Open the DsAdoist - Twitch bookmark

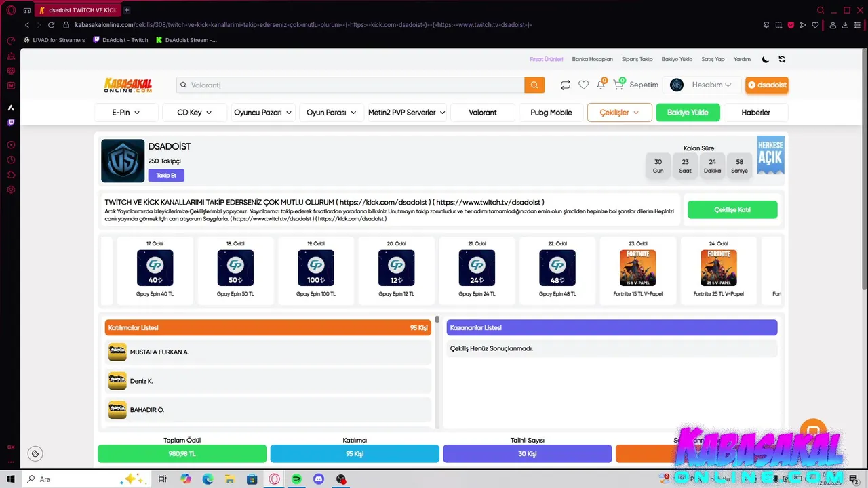pyautogui.click(x=120, y=40)
